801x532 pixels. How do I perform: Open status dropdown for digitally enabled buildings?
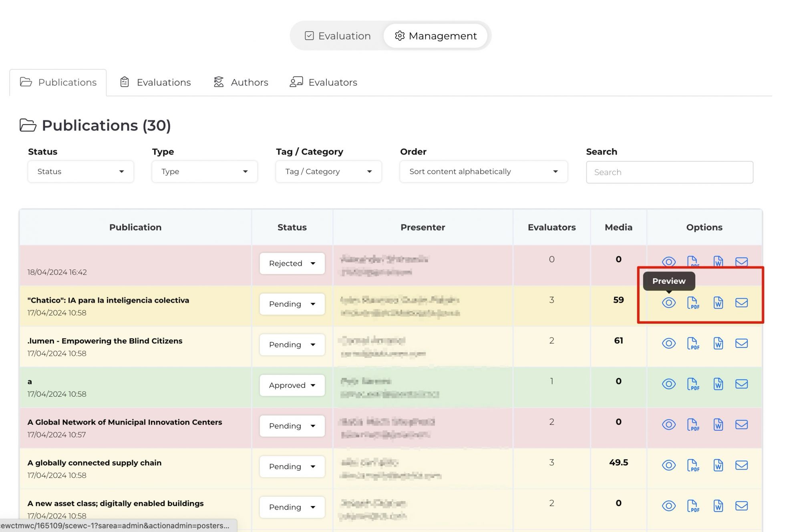coord(292,507)
